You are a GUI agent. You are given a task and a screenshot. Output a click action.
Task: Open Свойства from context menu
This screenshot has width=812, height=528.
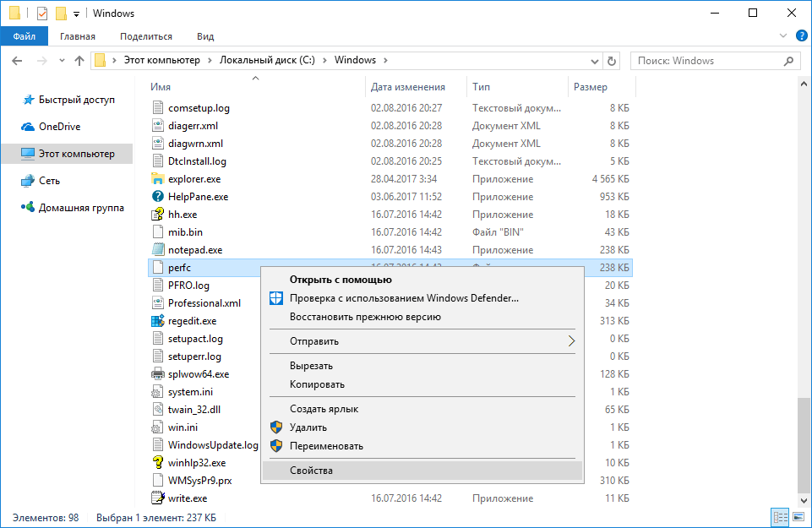tap(422, 470)
